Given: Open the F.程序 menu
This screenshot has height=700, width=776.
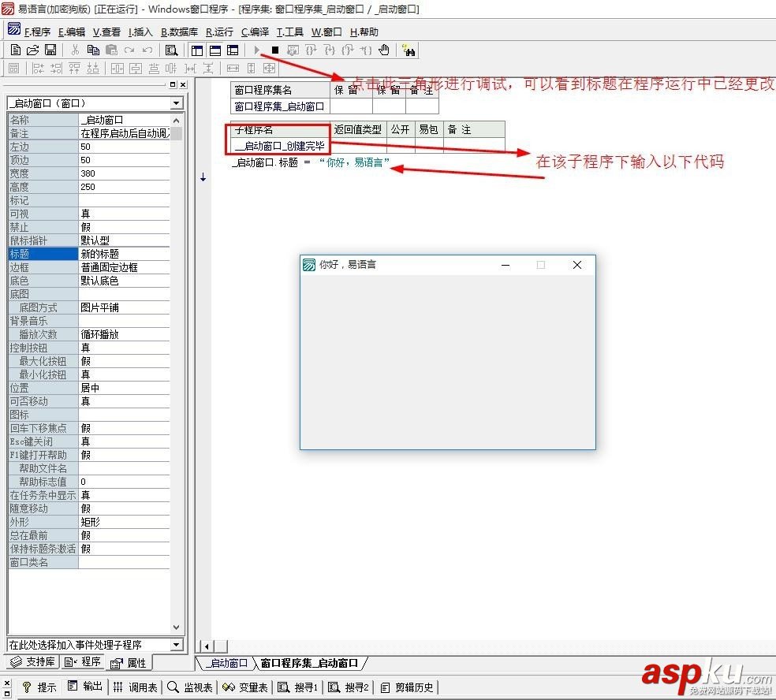Looking at the screenshot, I should tap(38, 32).
